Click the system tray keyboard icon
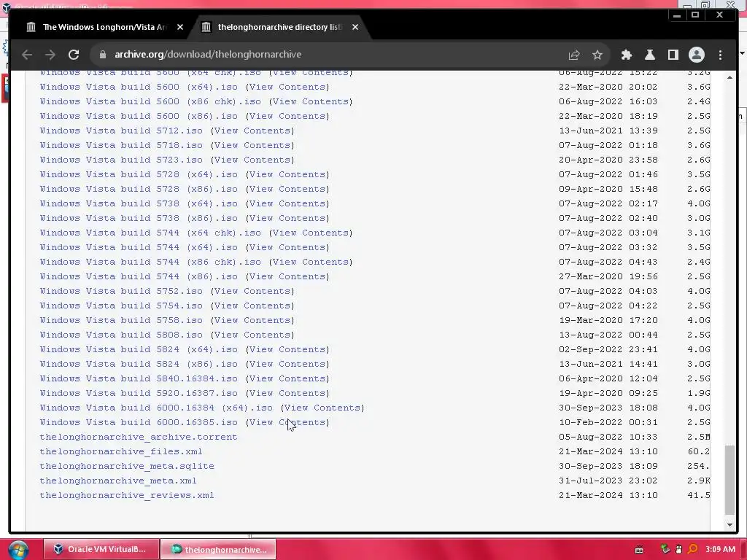Screen dimensions: 747x560 [639, 550]
